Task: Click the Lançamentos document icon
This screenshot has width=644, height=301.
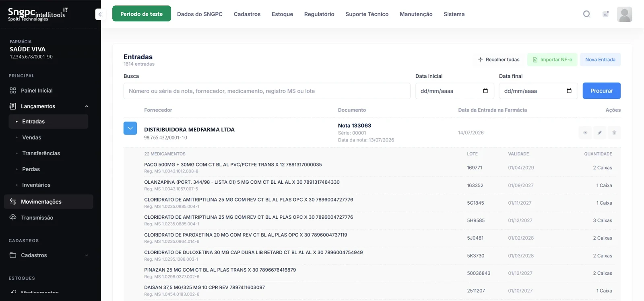Action: click(x=13, y=106)
